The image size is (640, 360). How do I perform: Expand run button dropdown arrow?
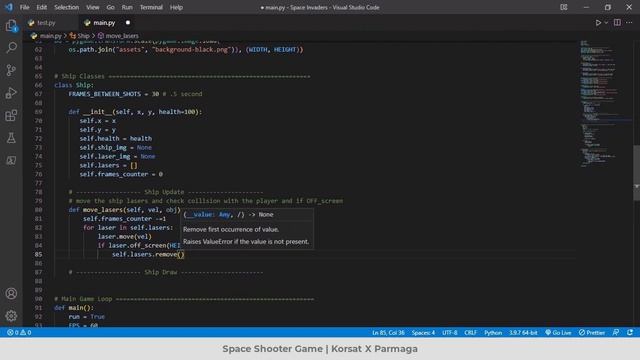(x=606, y=23)
